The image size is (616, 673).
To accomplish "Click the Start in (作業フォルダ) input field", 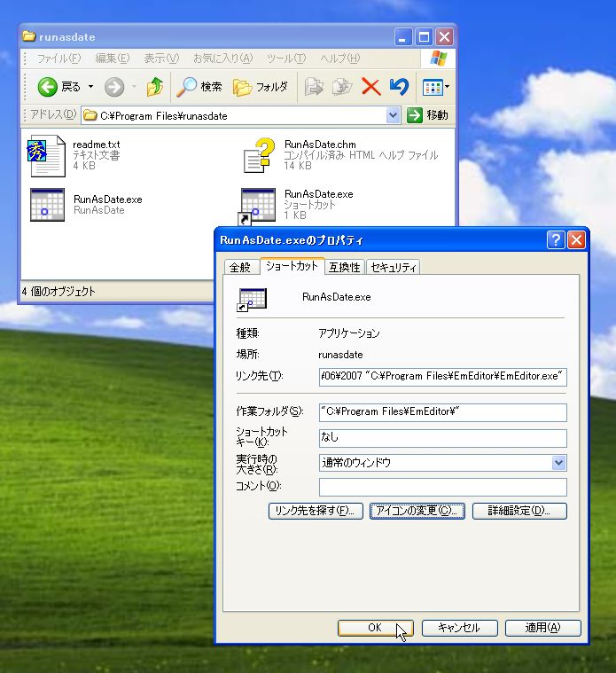I will 442,412.
